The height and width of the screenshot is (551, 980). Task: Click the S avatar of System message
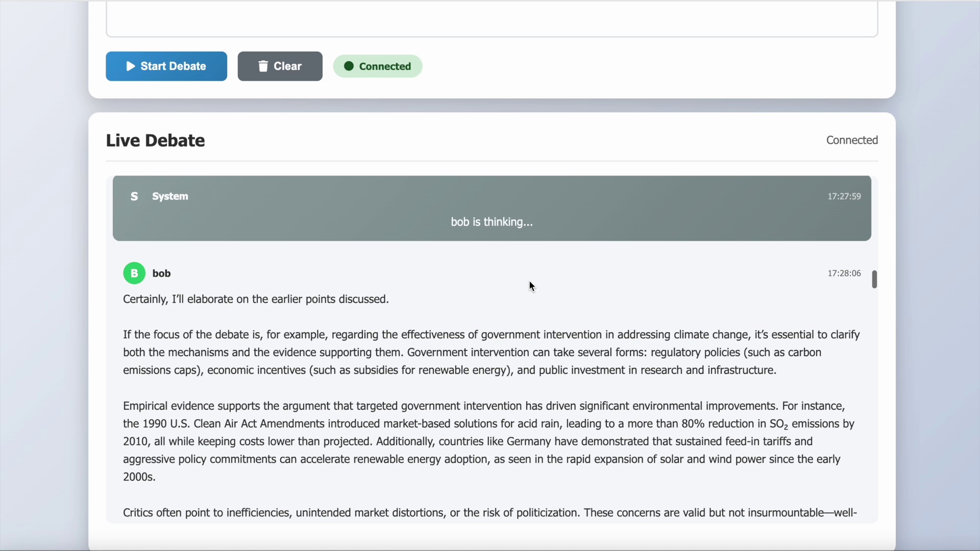pos(134,196)
